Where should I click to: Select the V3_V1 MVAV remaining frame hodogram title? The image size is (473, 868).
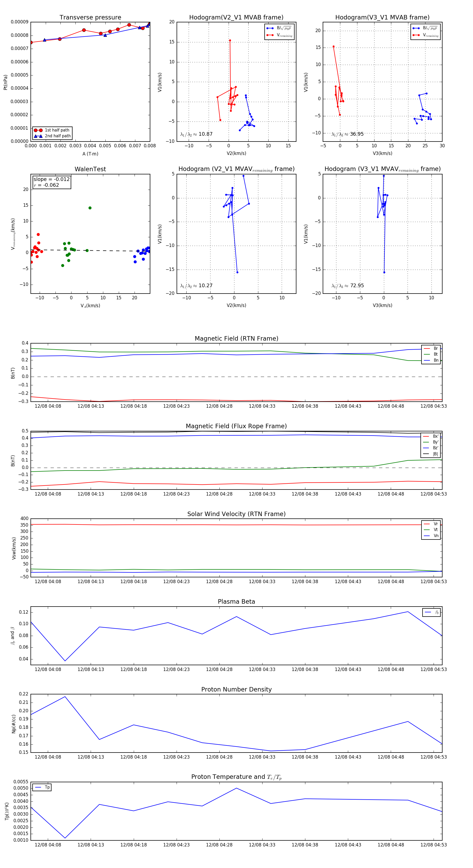(x=382, y=169)
